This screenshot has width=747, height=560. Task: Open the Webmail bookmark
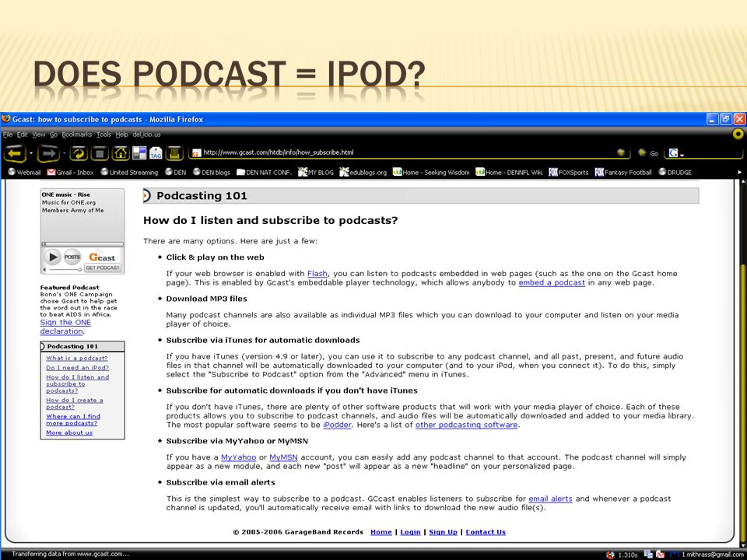coord(24,173)
